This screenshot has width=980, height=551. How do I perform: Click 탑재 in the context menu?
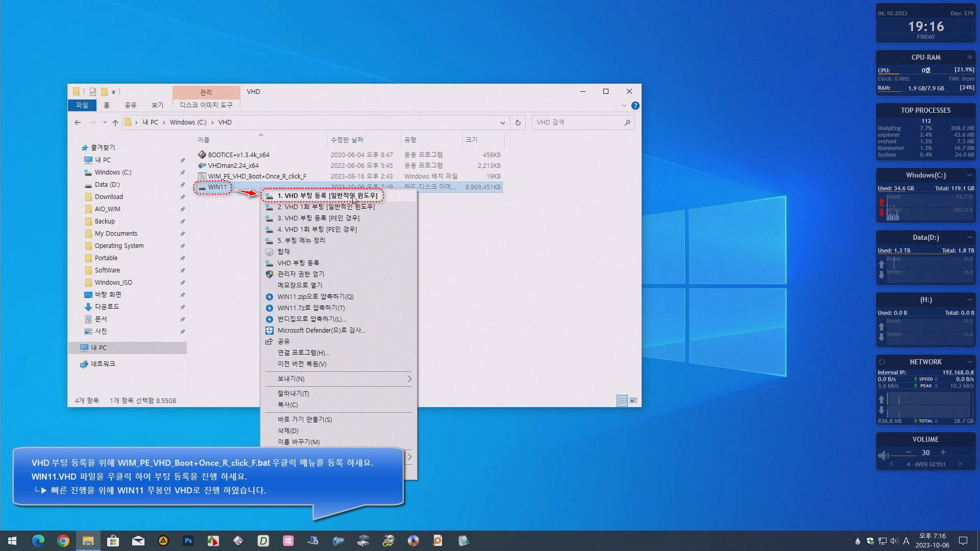click(338, 252)
